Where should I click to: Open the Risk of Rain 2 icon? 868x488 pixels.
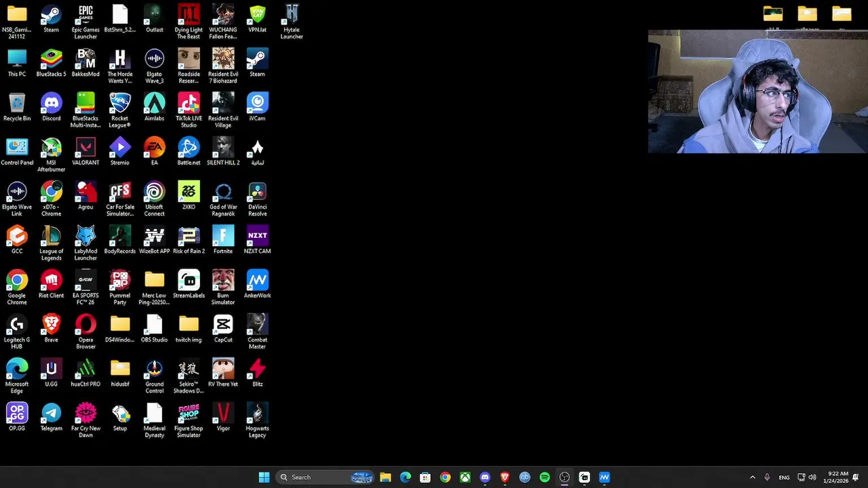pyautogui.click(x=189, y=240)
